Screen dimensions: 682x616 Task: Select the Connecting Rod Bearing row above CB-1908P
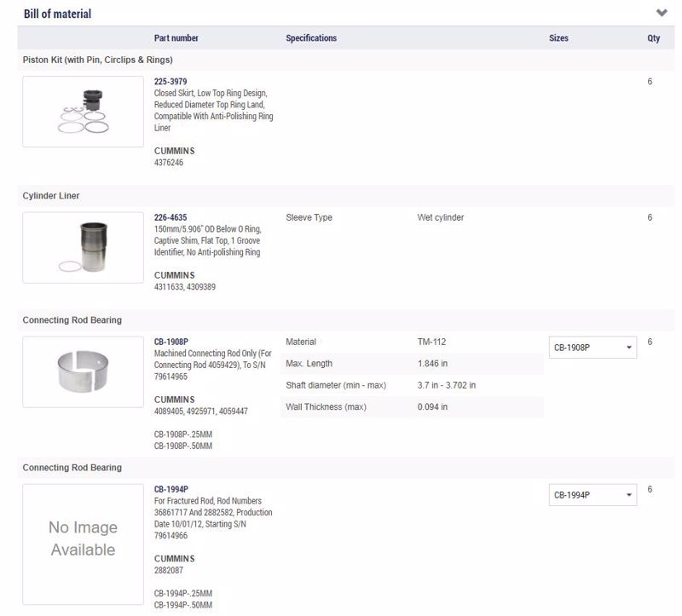(x=346, y=320)
